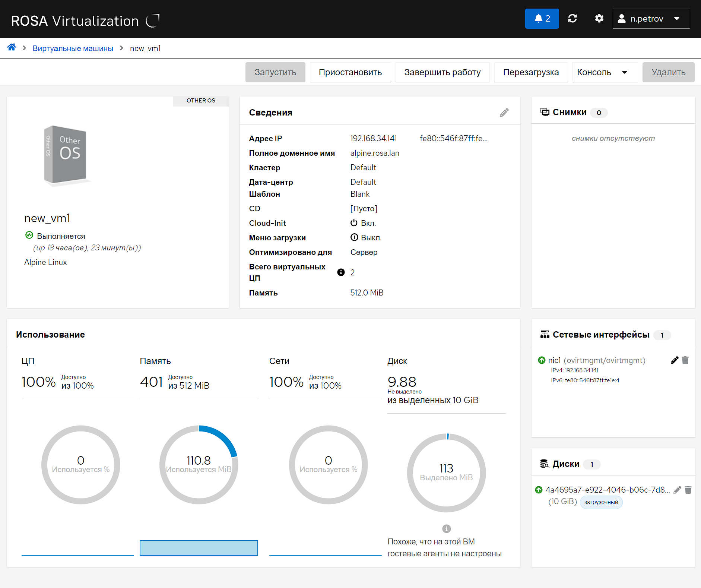Edit nic1 network interface pencil icon
The width and height of the screenshot is (701, 588).
point(674,360)
